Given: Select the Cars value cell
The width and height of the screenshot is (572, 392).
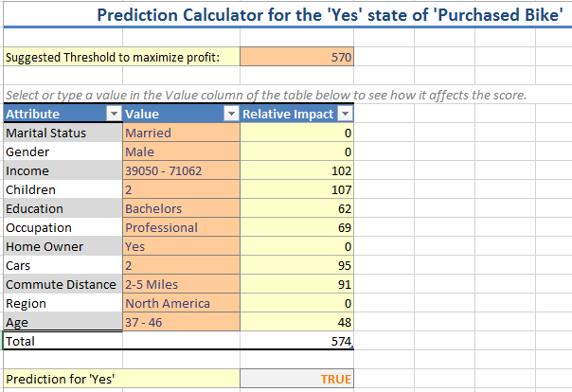Looking at the screenshot, I should [181, 265].
